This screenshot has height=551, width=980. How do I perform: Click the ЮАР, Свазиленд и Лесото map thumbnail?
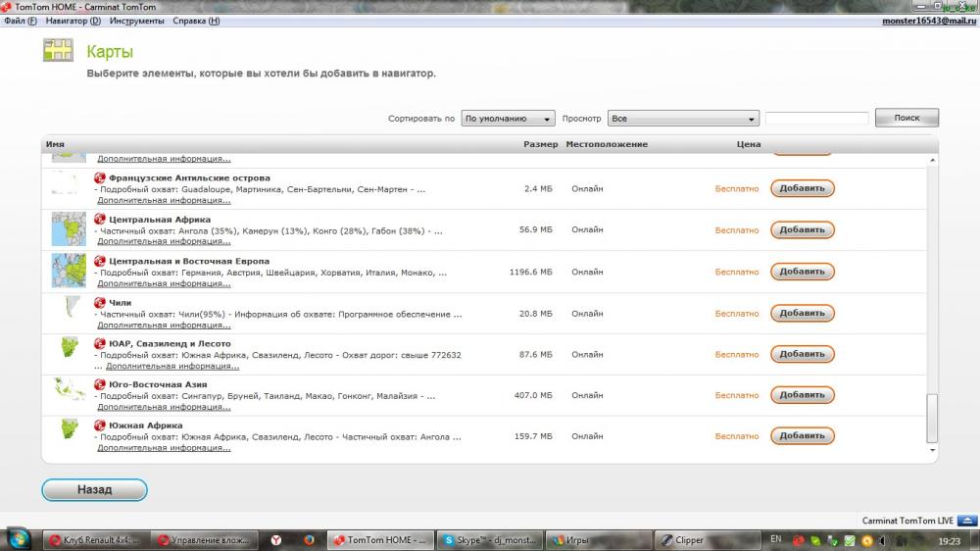coord(70,346)
